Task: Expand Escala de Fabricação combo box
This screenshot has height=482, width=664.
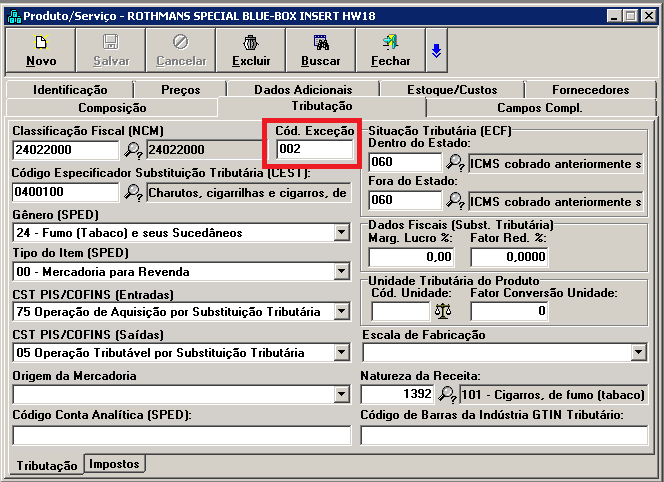Action: 639,353
